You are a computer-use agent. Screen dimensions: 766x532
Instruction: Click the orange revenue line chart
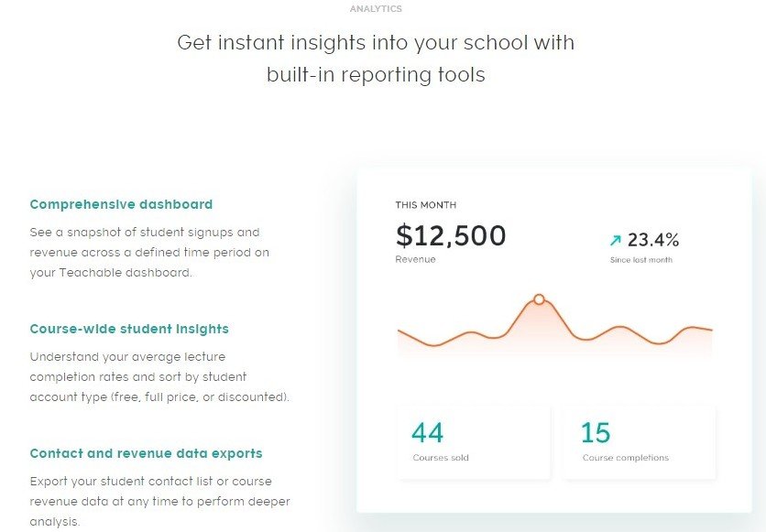tap(623, 330)
